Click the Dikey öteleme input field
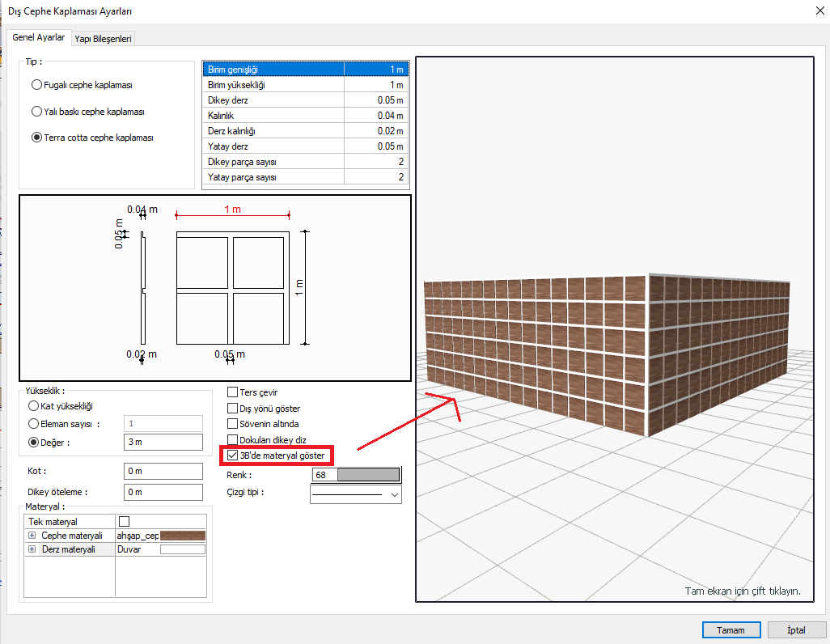The image size is (830, 644). click(x=163, y=492)
